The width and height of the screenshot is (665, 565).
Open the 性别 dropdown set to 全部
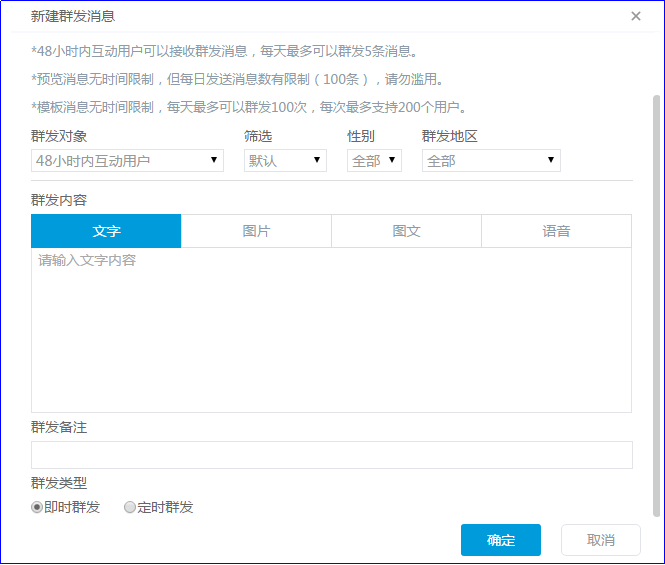[374, 160]
